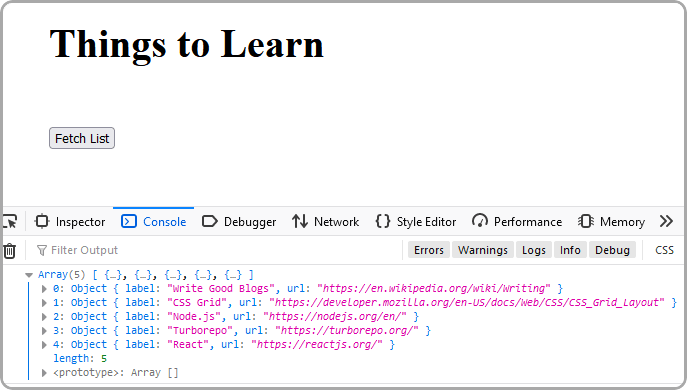Click the reactjs.org url string

click(x=317, y=344)
